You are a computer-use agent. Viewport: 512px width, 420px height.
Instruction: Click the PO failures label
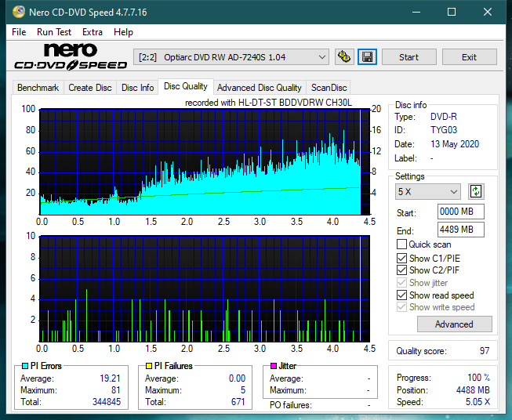point(291,405)
